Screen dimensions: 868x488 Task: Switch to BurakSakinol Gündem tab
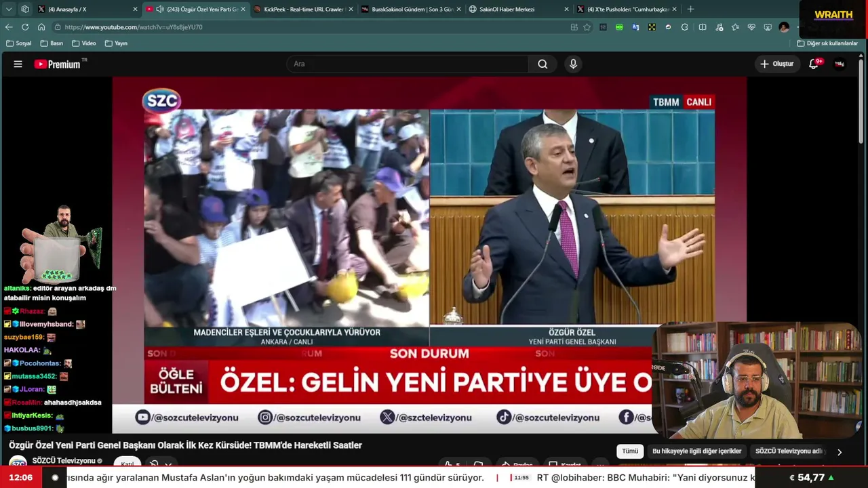pyautogui.click(x=412, y=9)
